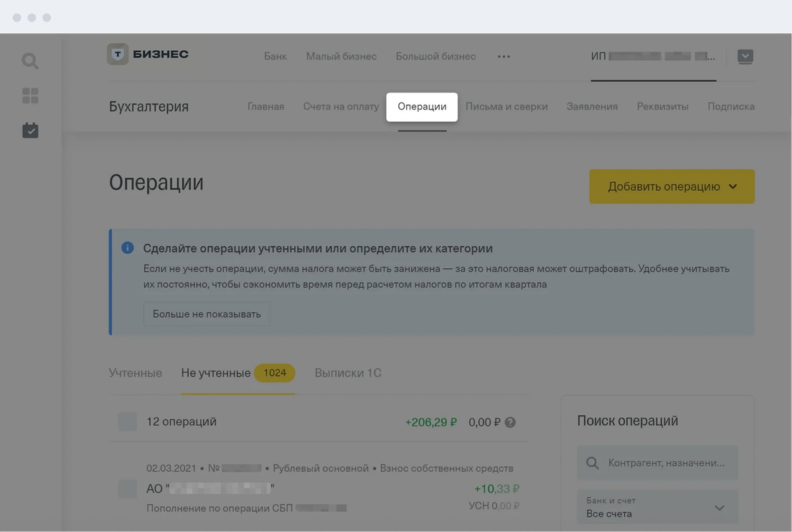Image resolution: width=792 pixels, height=532 pixels.
Task: Click the inbox icon in top right
Action: pyautogui.click(x=745, y=57)
